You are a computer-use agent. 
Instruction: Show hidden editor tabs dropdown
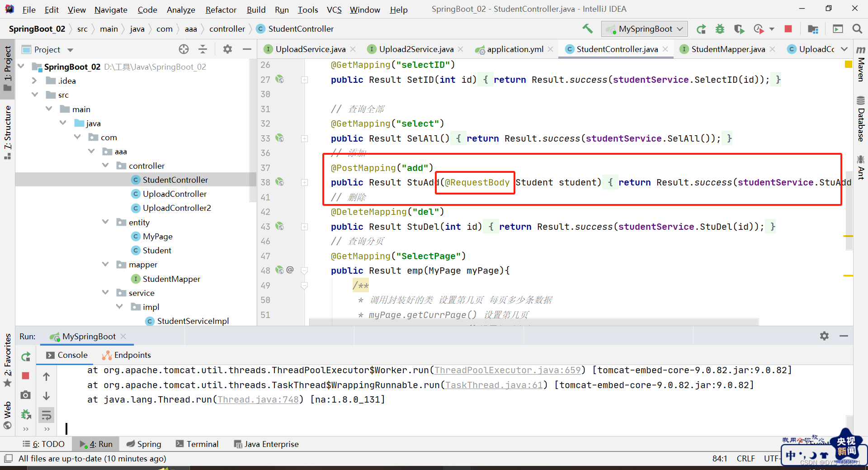[844, 49]
